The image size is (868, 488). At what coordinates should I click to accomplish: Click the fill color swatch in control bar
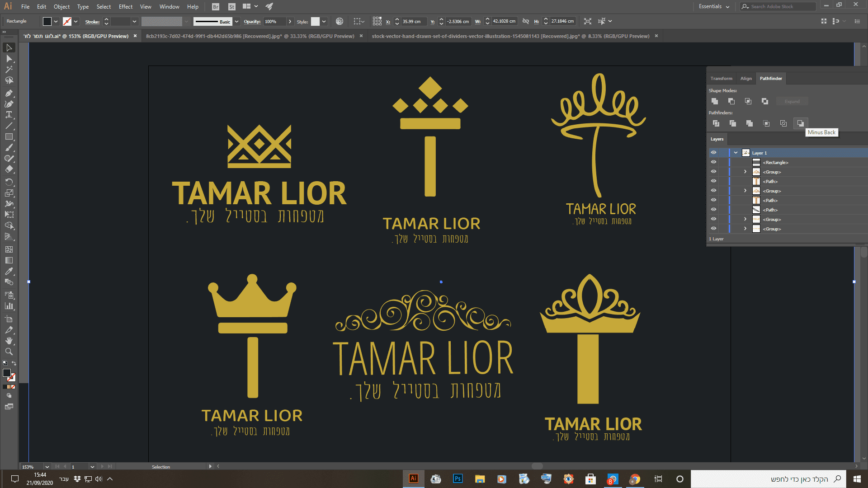coord(47,21)
